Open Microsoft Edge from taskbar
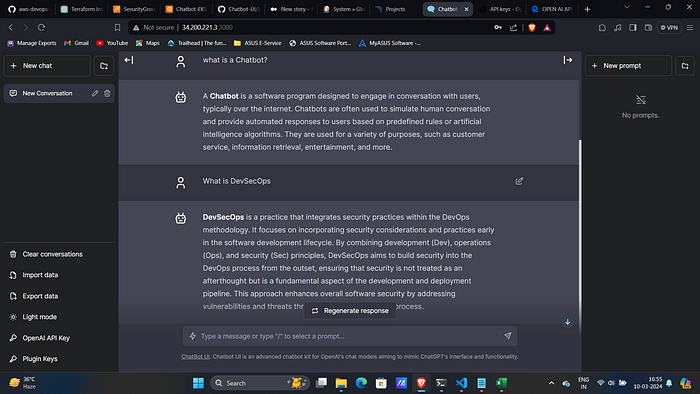The image size is (700, 394). tap(361, 383)
